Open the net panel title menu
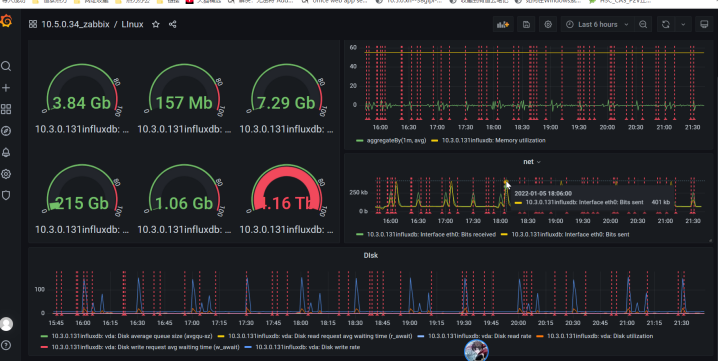Image resolution: width=719 pixels, height=361 pixels. pyautogui.click(x=531, y=161)
